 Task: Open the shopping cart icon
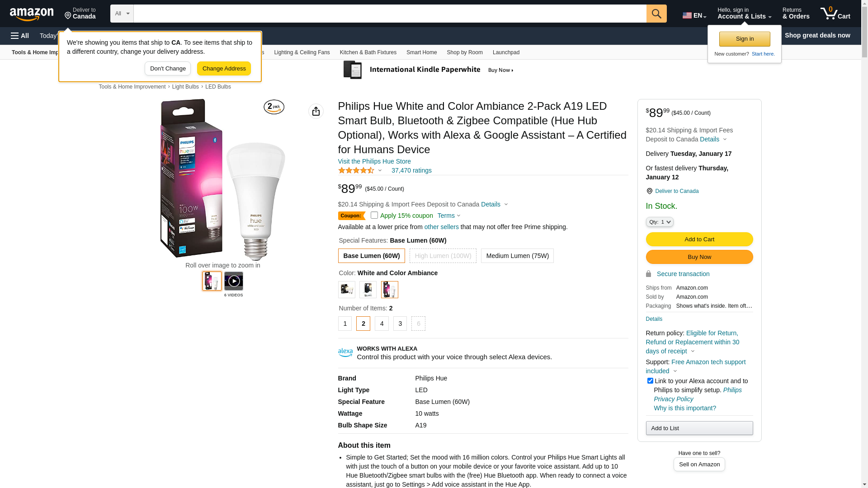coord(835,14)
